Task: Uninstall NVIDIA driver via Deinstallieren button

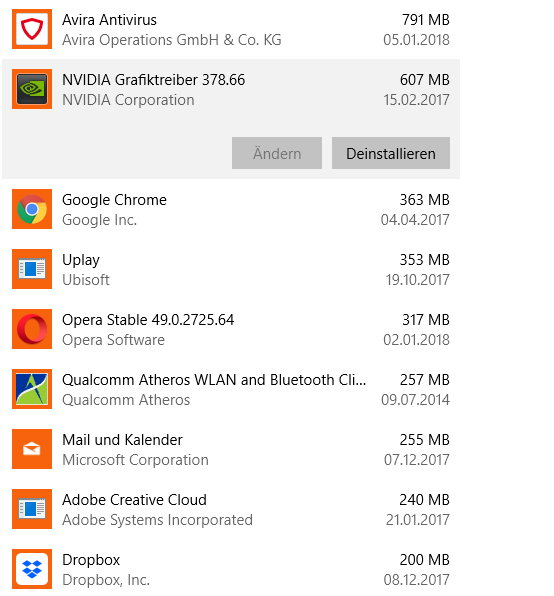Action: (391, 153)
